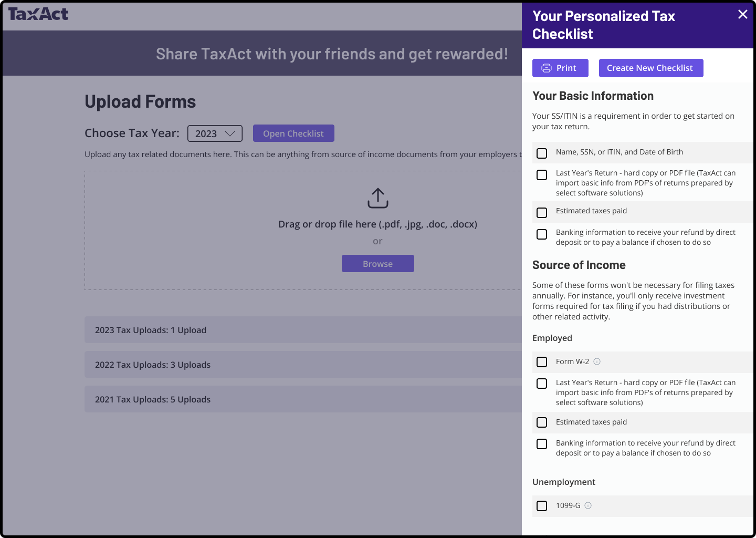The image size is (756, 538).
Task: Expand 2021 Tax Uploads: 5 Uploads
Action: 303,399
